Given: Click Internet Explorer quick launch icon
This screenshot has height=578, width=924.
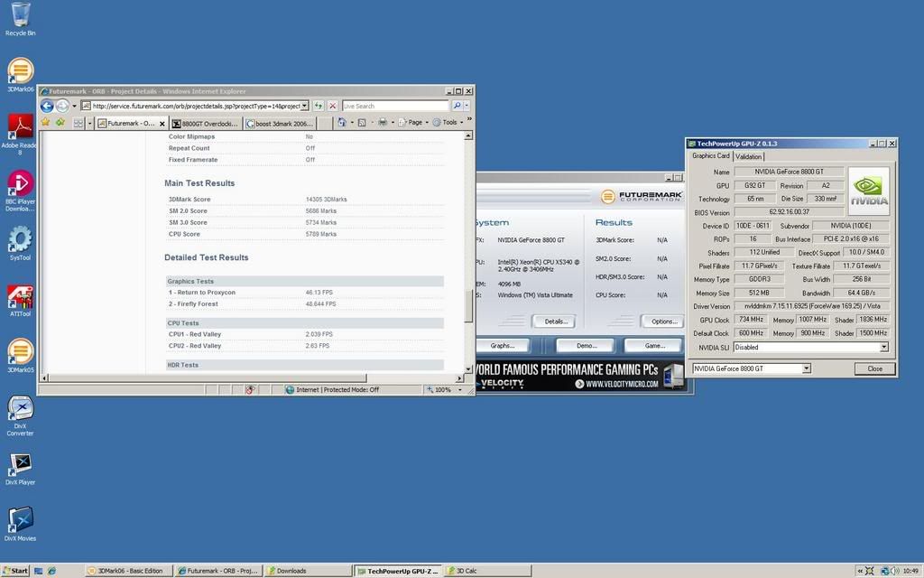Looking at the screenshot, I should coord(51,571).
